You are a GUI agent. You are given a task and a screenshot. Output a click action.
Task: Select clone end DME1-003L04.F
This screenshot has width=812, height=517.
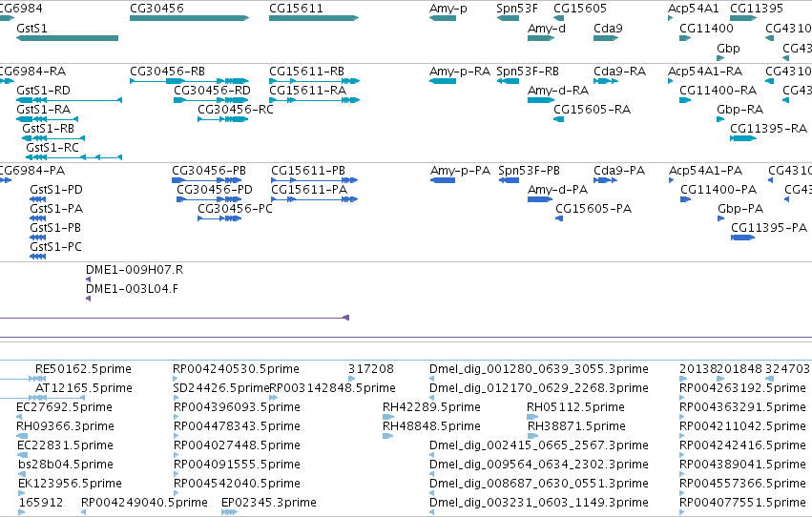pyautogui.click(x=132, y=289)
